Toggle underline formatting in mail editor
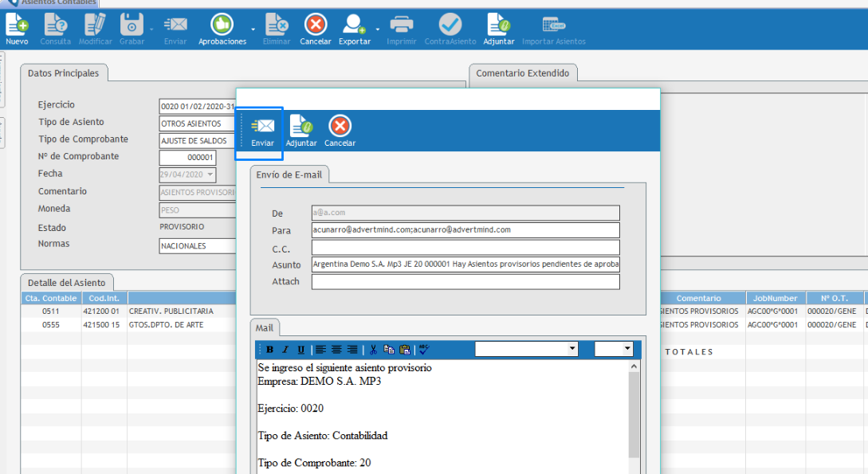Screen dimensions: 868x474 pyautogui.click(x=300, y=349)
